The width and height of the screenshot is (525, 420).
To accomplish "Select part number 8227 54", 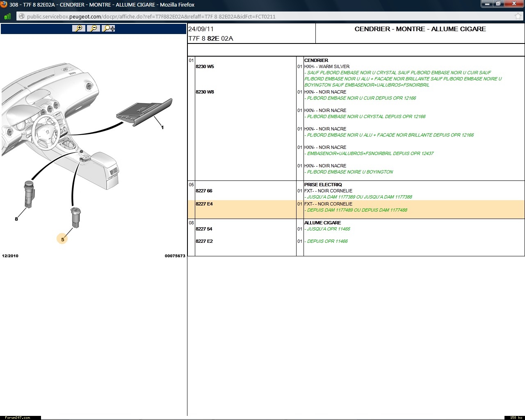I will pyautogui.click(x=204, y=229).
